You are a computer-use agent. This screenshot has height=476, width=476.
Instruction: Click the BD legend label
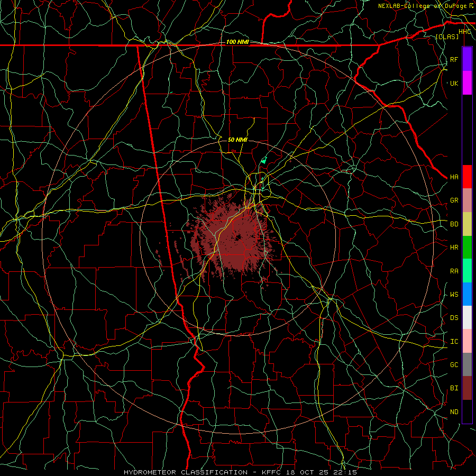click(x=454, y=224)
